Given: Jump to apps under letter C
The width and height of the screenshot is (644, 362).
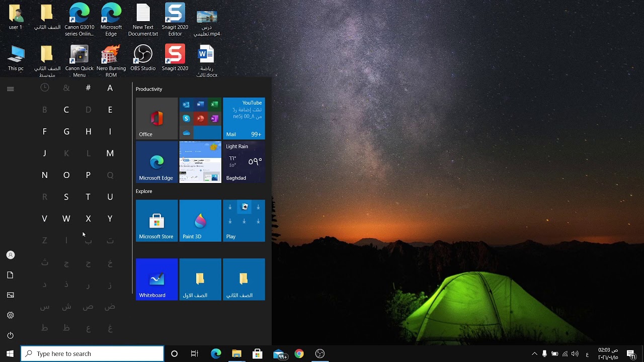Looking at the screenshot, I should point(66,110).
